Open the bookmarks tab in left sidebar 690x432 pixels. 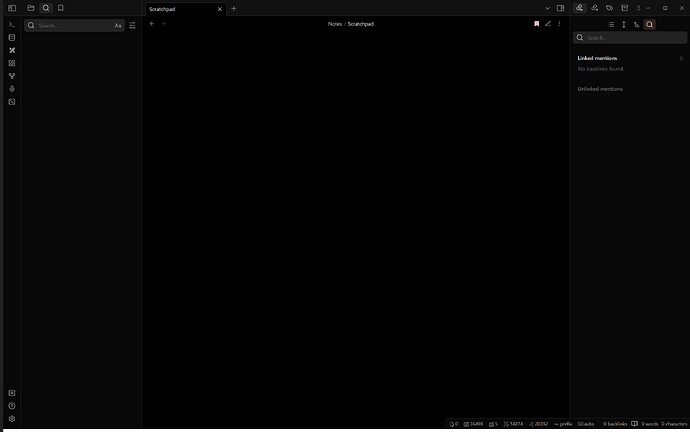point(61,8)
